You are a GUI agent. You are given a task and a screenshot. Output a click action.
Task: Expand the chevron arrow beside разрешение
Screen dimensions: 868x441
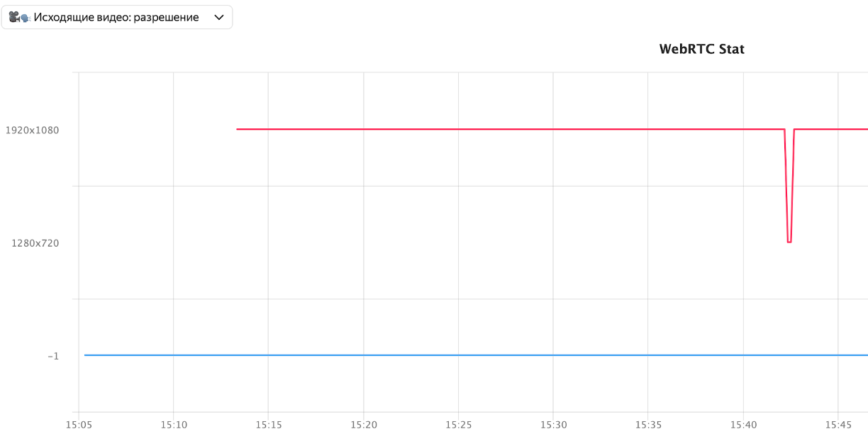219,17
